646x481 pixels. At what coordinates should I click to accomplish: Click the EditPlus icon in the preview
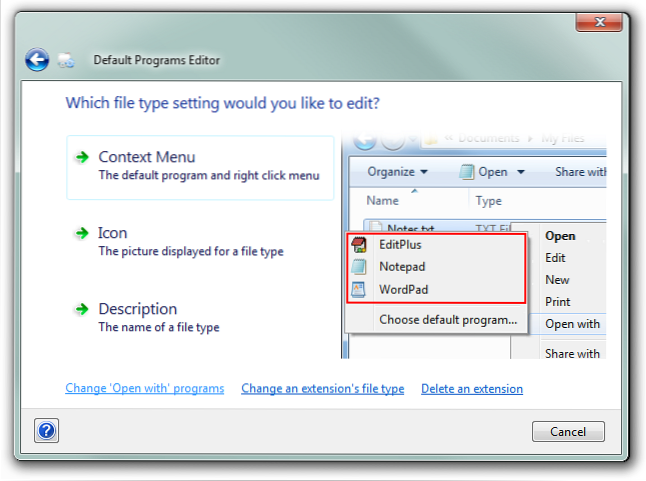pyautogui.click(x=360, y=244)
